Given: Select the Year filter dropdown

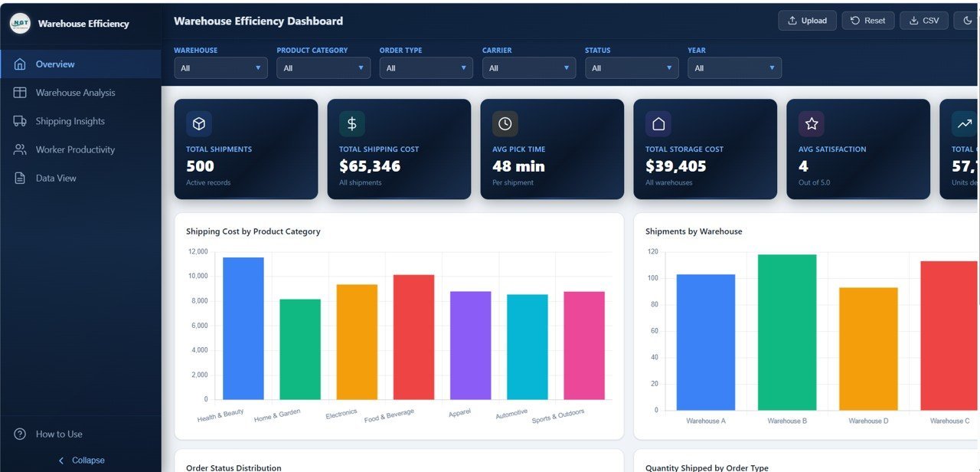Looking at the screenshot, I should 733,68.
